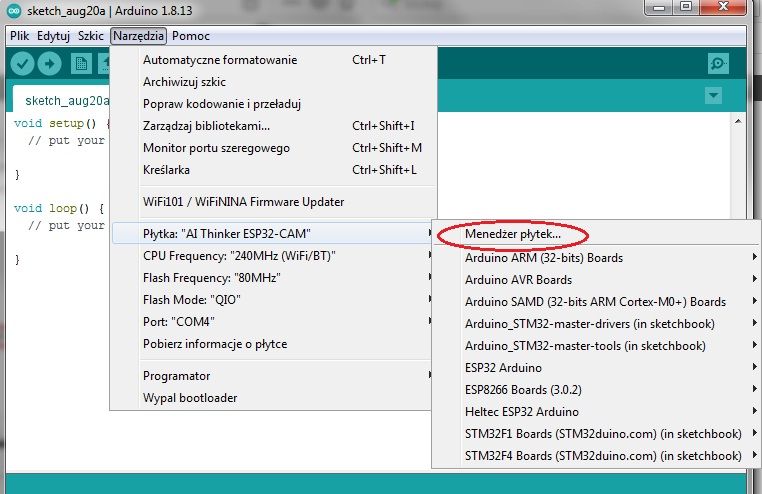Launch WiFi101 / WiFiNINA Firmware Updater

click(274, 202)
